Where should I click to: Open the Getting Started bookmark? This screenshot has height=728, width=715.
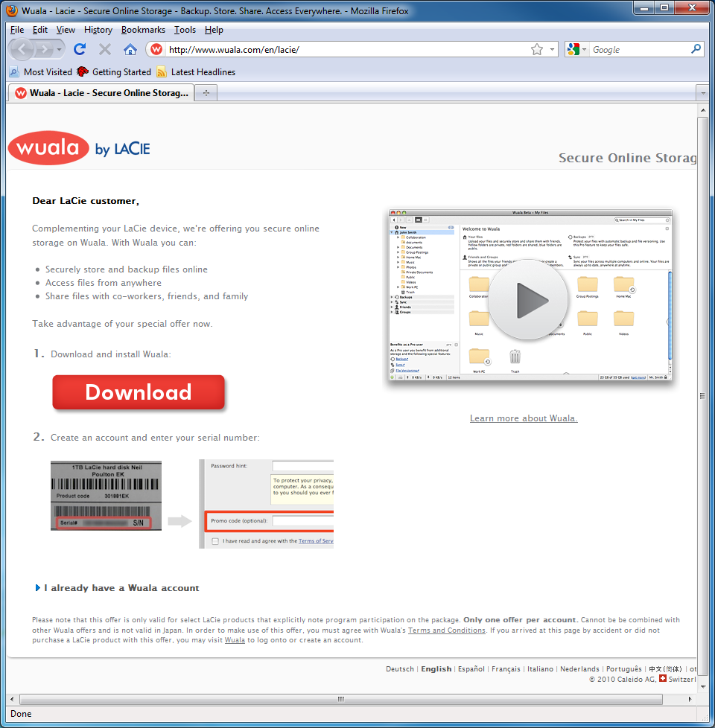(x=114, y=72)
